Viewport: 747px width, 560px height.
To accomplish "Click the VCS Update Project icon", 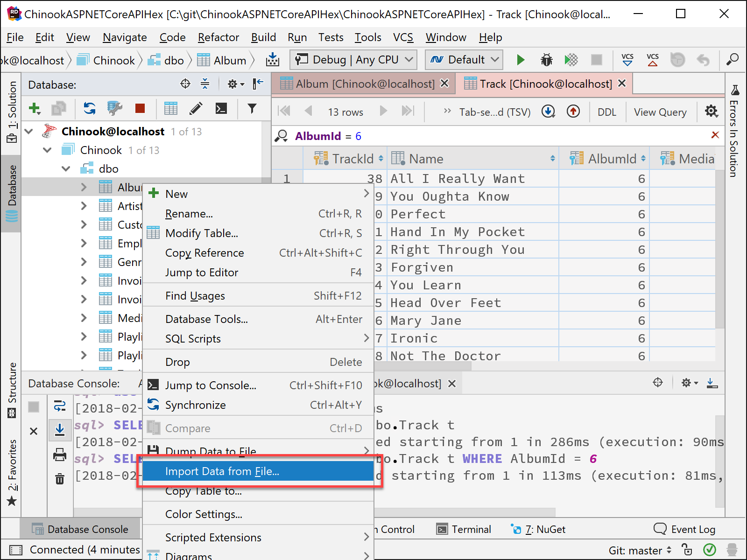I will point(627,60).
